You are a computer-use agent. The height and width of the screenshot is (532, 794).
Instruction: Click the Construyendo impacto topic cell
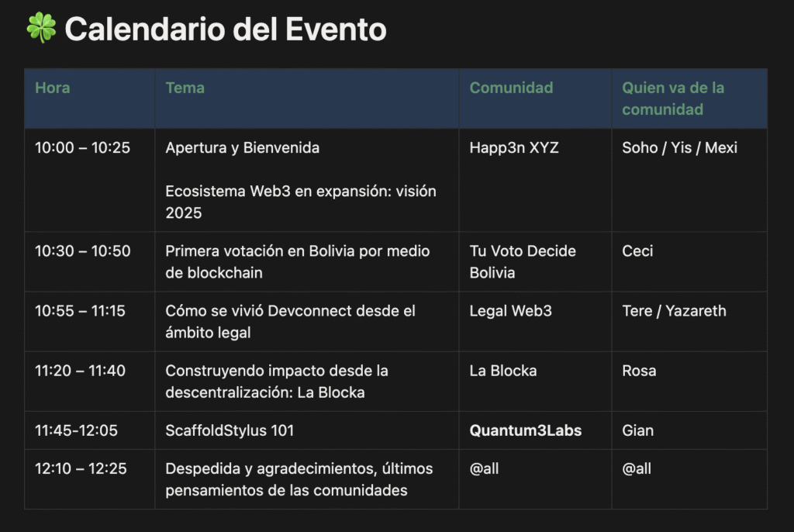tap(277, 382)
